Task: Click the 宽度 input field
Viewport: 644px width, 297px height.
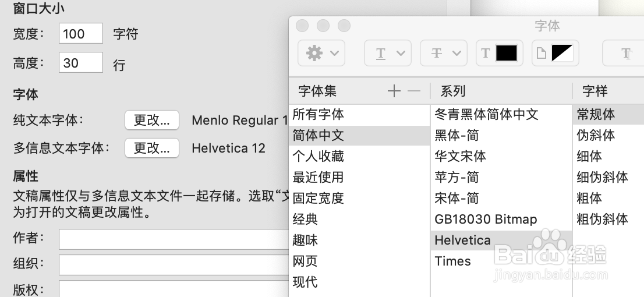Action: click(x=81, y=34)
